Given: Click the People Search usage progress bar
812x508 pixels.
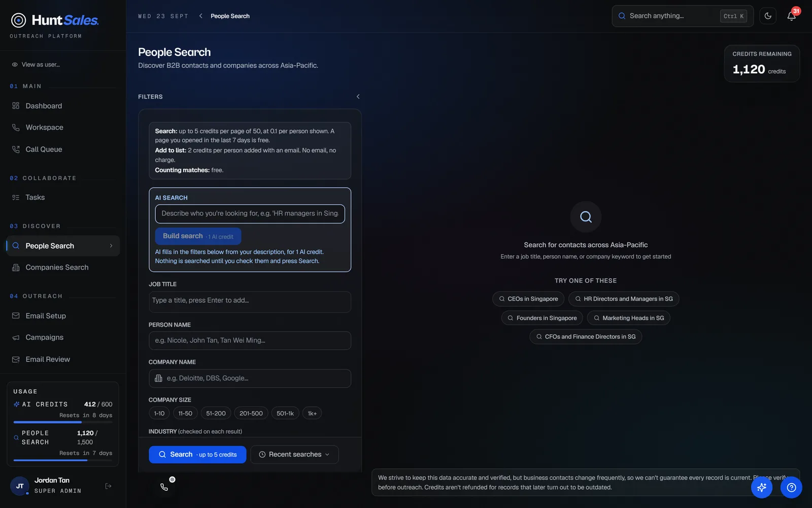Looking at the screenshot, I should [x=63, y=460].
